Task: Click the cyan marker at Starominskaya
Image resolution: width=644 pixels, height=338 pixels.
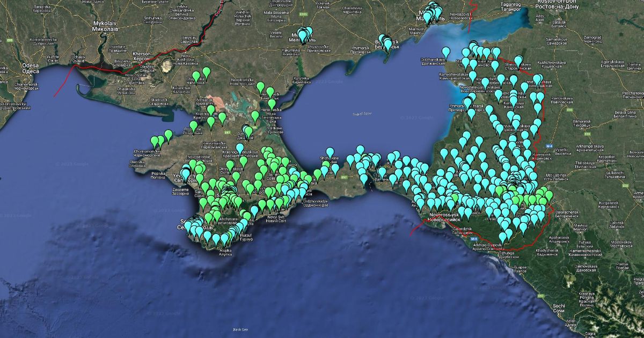Action: tap(518, 61)
